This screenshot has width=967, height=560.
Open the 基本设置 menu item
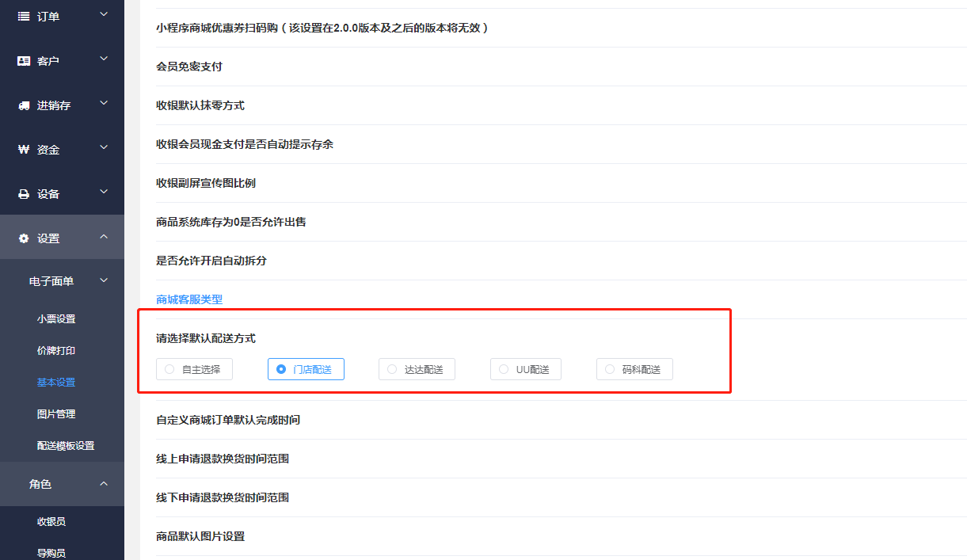[x=56, y=383]
